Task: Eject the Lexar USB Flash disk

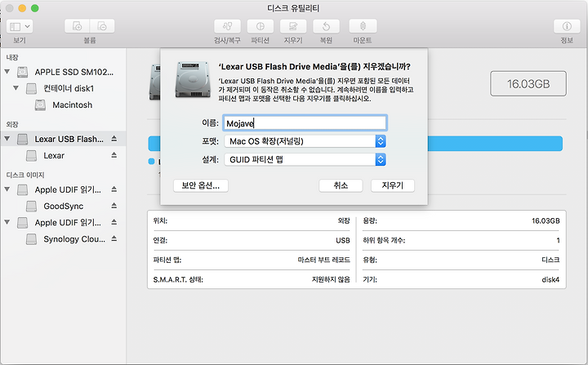Action: [114, 139]
